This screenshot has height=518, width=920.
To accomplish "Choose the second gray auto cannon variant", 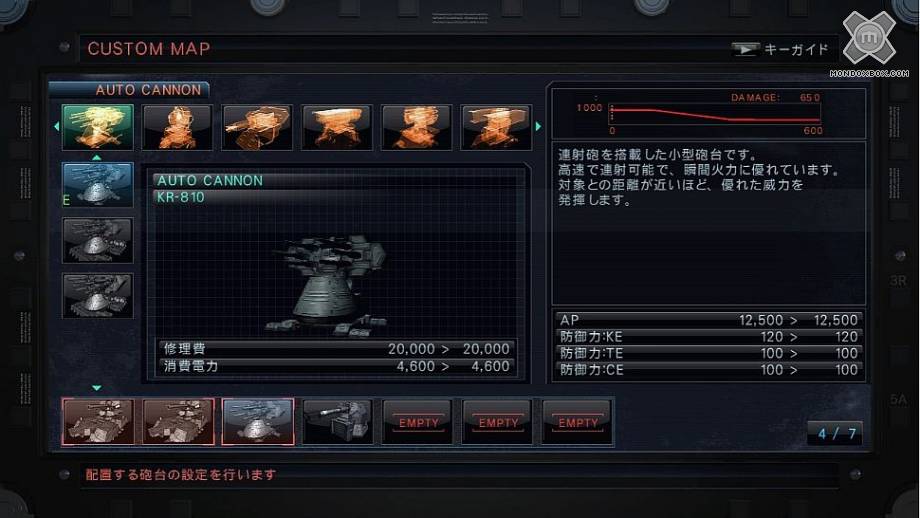I will [97, 240].
